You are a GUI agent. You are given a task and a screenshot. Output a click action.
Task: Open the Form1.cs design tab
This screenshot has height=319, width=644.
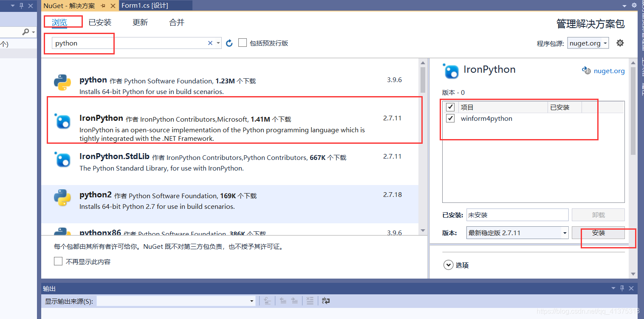[x=146, y=5]
